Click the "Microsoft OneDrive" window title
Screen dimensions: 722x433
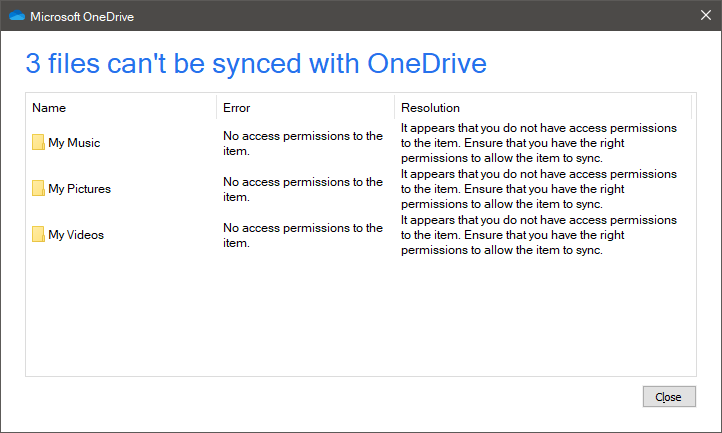click(x=82, y=17)
